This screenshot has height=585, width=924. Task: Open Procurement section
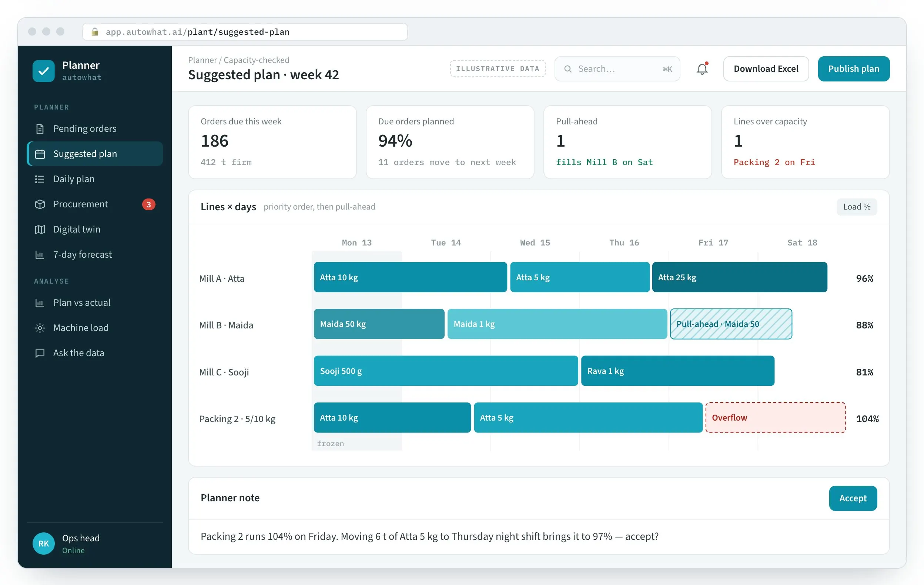click(x=94, y=204)
